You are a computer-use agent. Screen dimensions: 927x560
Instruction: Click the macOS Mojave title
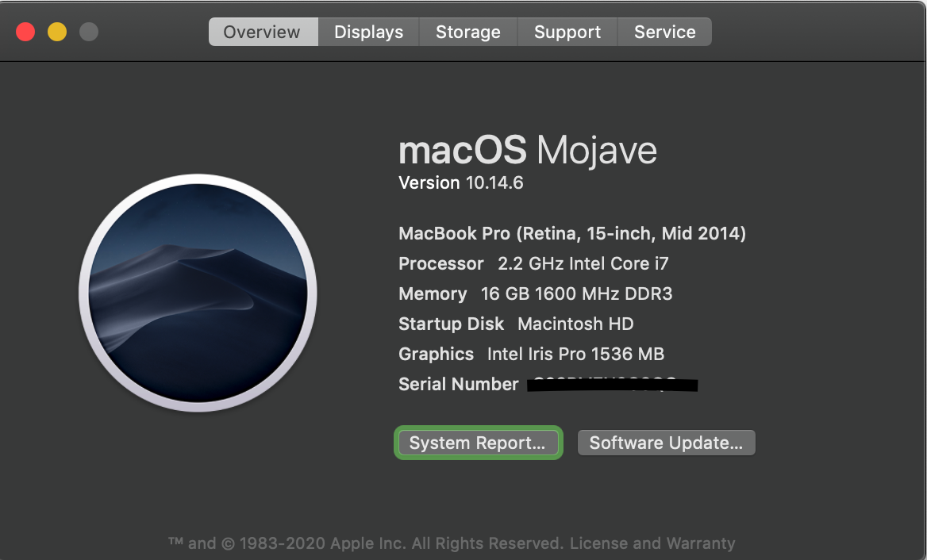click(528, 150)
